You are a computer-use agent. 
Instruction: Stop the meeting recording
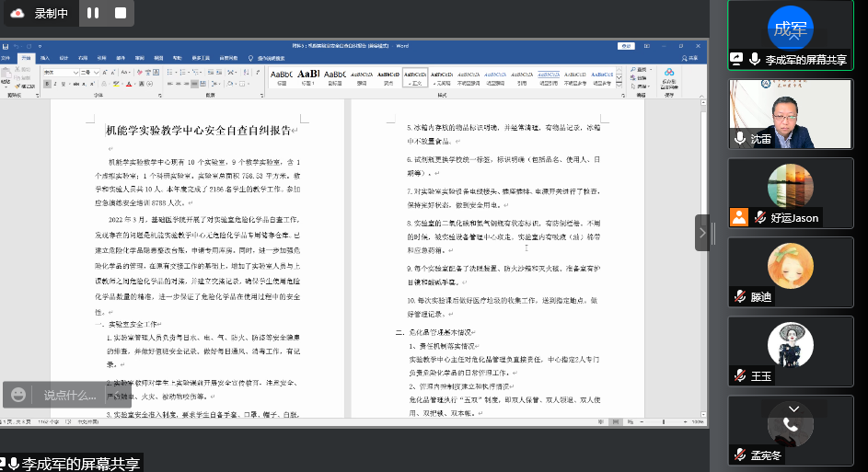(x=120, y=13)
